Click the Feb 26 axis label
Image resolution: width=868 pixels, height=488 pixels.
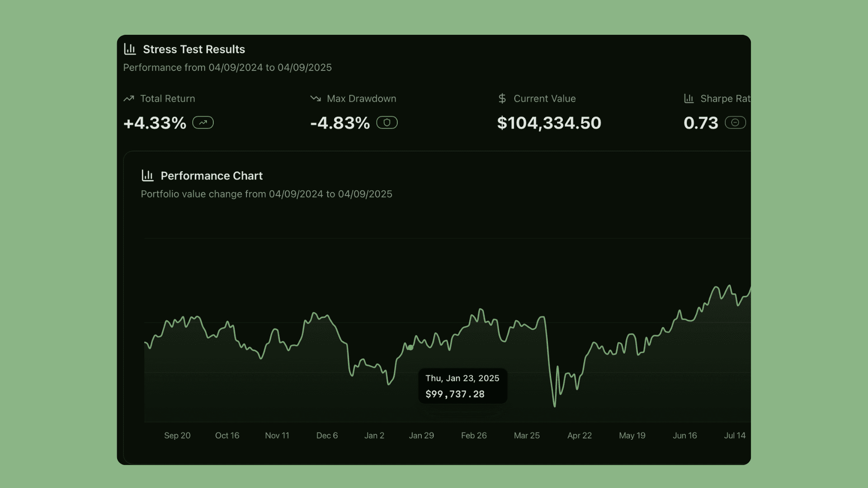(474, 436)
